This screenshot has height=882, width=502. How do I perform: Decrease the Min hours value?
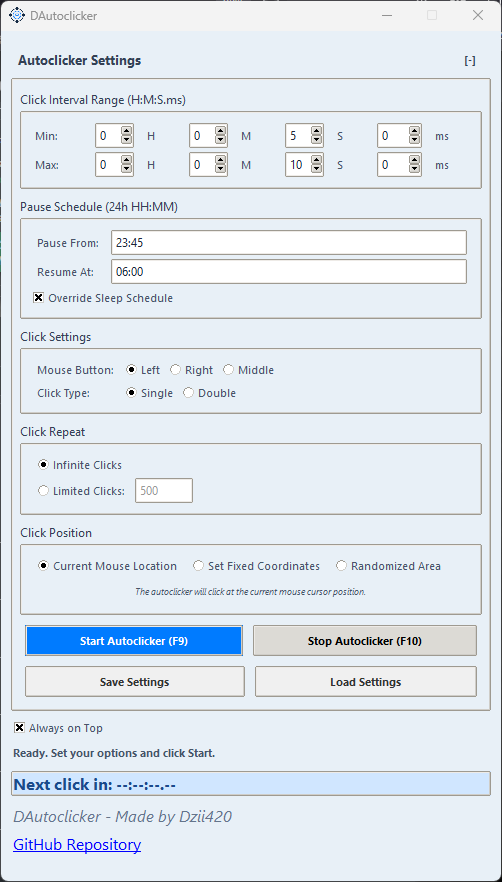coord(127,140)
